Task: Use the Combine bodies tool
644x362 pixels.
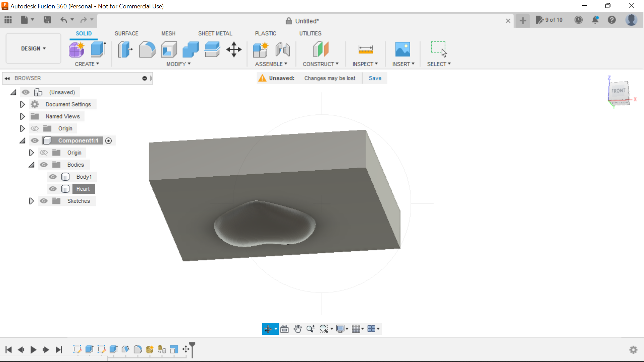Action: pyautogui.click(x=190, y=49)
